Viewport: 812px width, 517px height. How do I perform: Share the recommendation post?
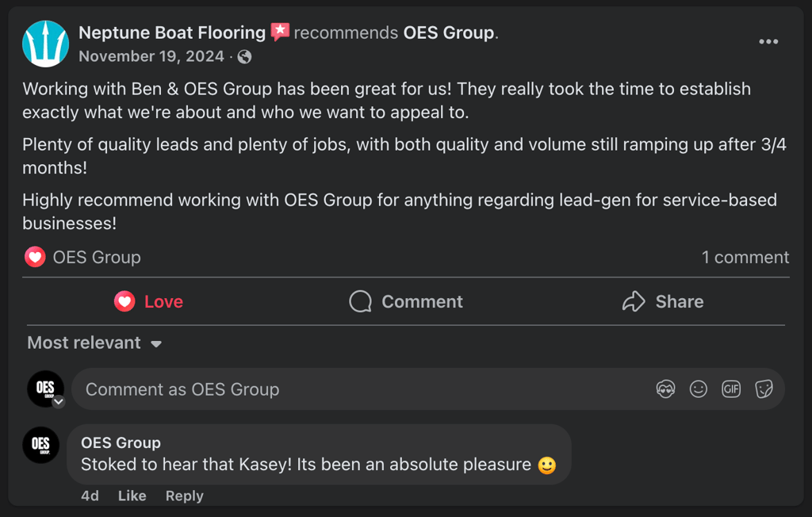pos(663,301)
